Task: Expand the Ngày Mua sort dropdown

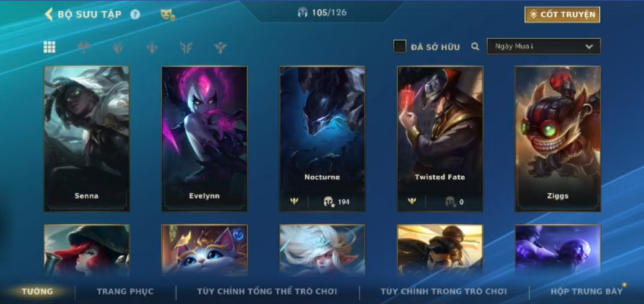Action: (x=544, y=46)
